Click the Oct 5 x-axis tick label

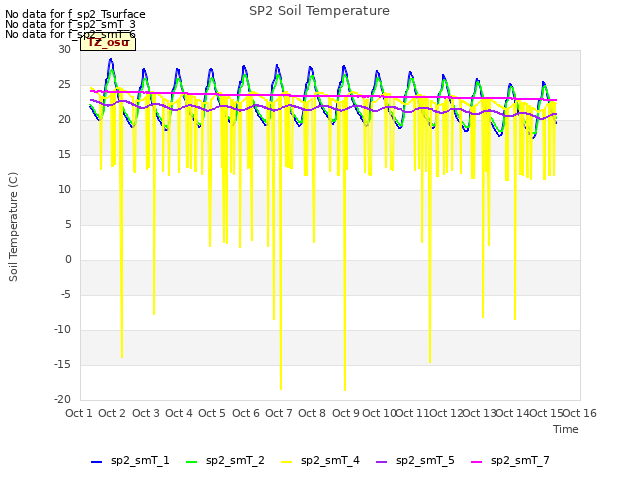coord(212,413)
